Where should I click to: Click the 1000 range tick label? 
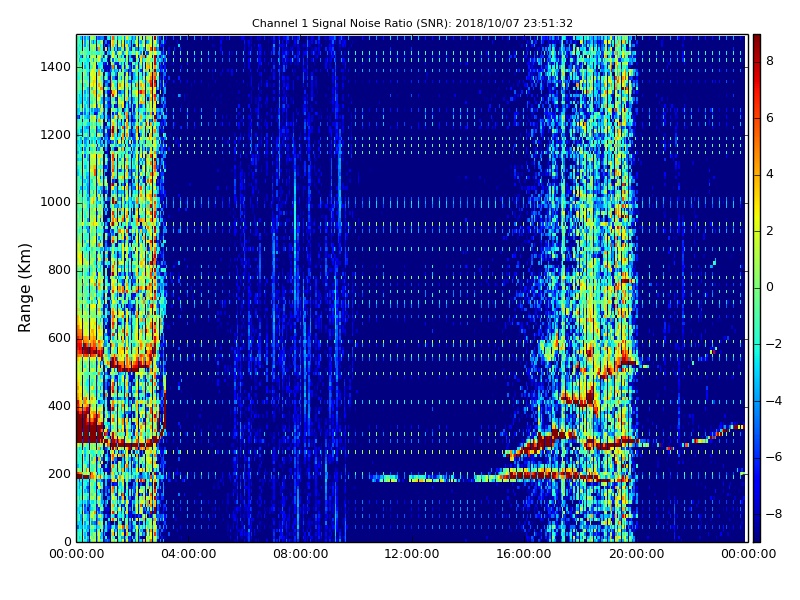tap(56, 203)
